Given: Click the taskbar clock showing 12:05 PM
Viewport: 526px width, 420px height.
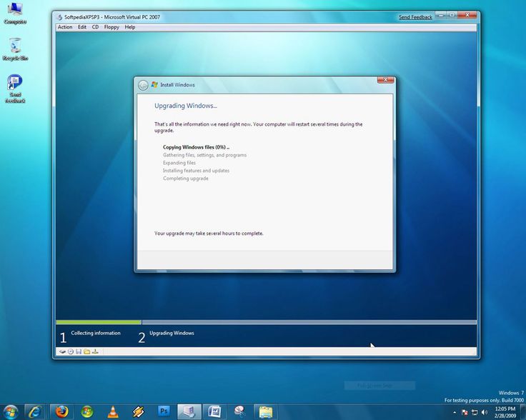Looking at the screenshot, I should (505, 412).
